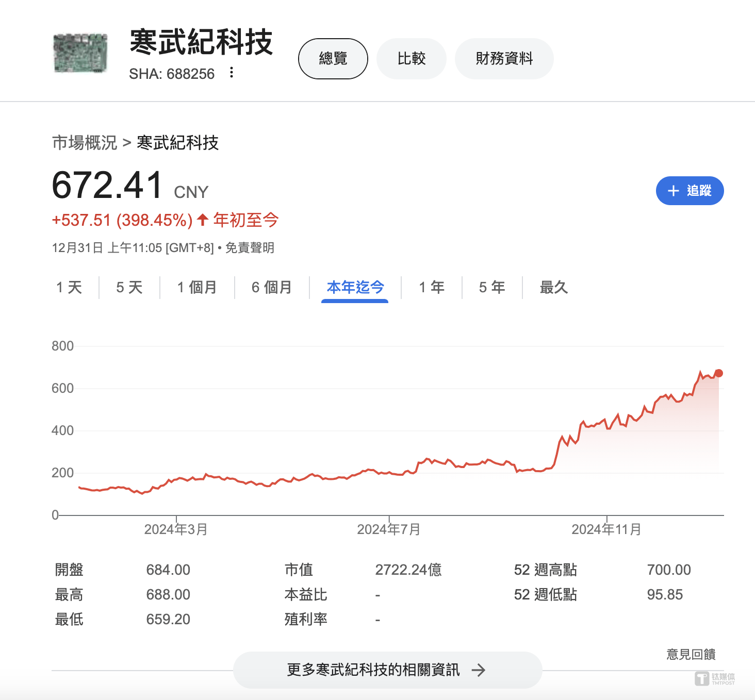Click the SHA: 688256 ticker text
Viewport: 755px width, 700px height.
coord(172,74)
